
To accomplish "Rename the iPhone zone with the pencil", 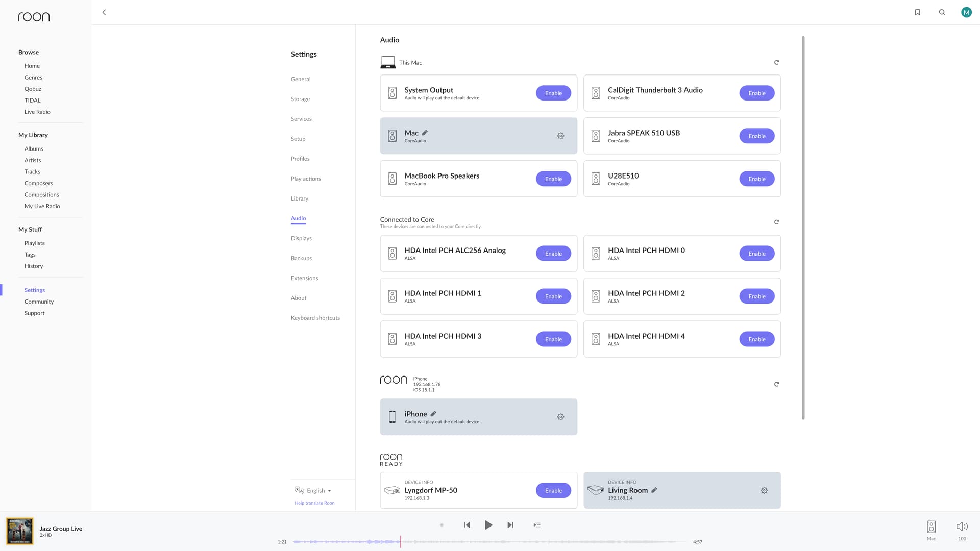I will (x=433, y=414).
